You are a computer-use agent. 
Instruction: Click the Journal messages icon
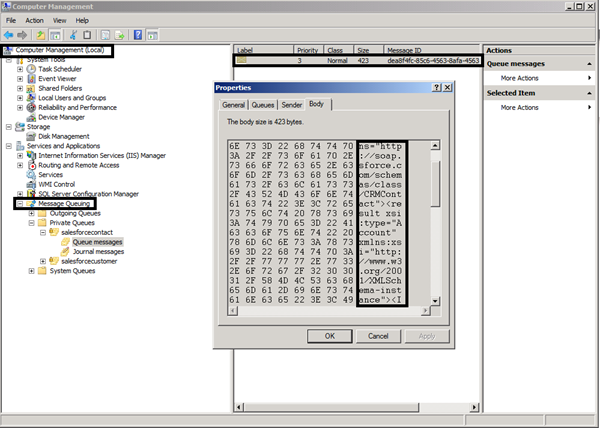pyautogui.click(x=65, y=252)
